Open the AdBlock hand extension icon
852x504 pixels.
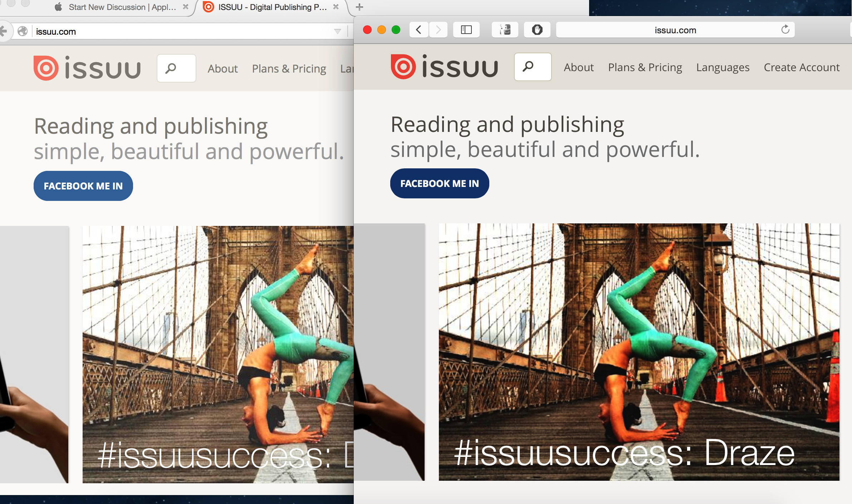coord(537,30)
